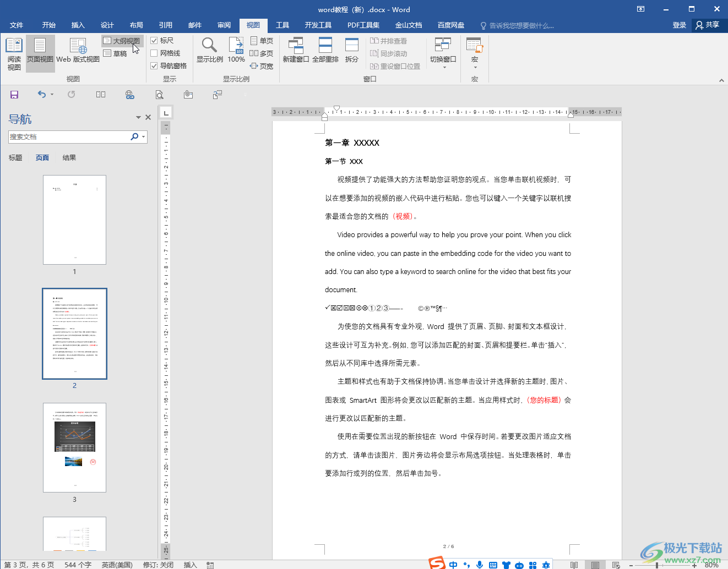Click the redo/repeat icon
Viewport: 728px width, 569px height.
click(71, 95)
